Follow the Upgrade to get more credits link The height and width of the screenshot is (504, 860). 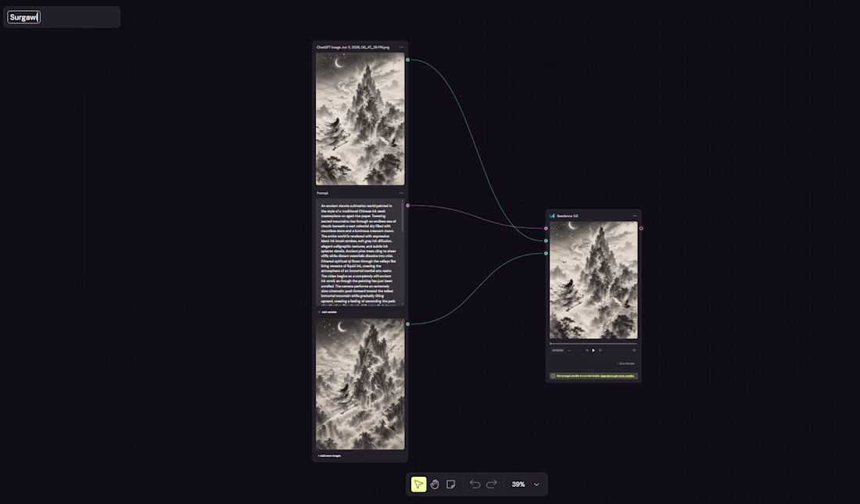coord(617,376)
